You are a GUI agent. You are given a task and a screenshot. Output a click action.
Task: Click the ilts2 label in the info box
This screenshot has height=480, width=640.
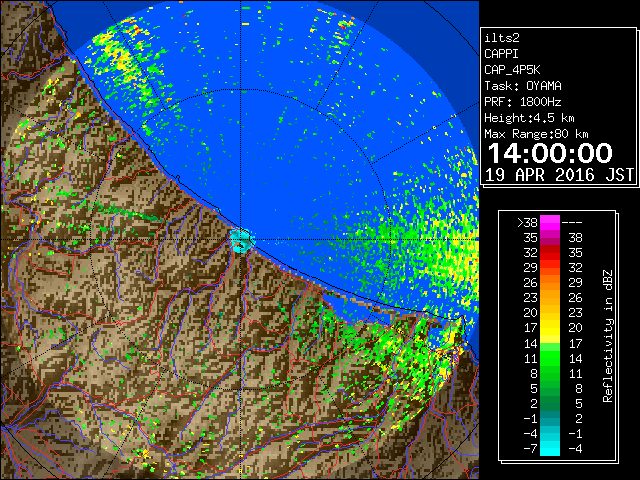[x=502, y=38]
